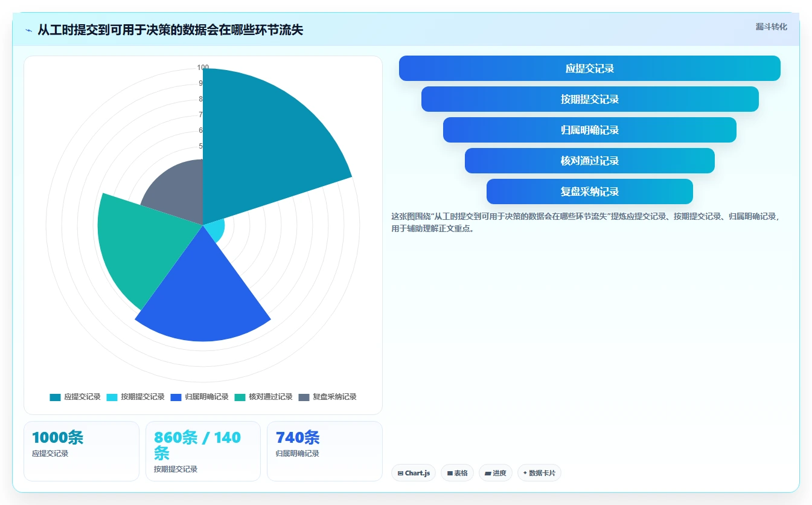Click the chart title heading text
Screen dimensions: 812x505
[170, 30]
